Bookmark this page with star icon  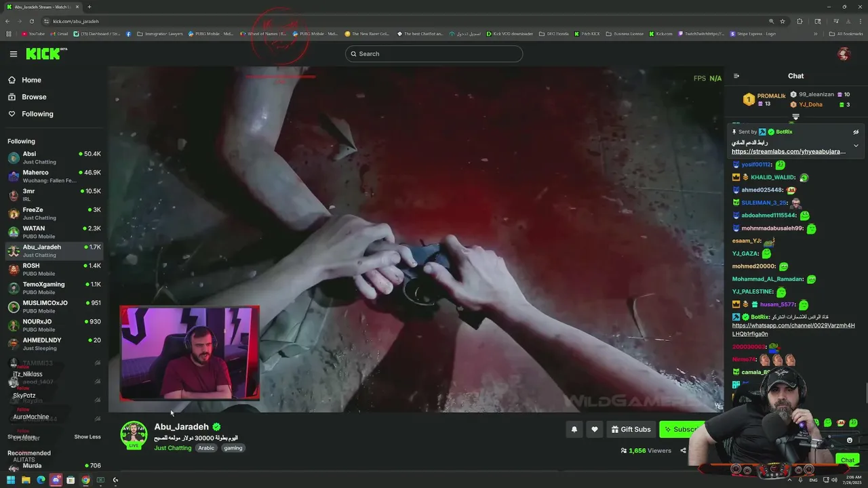click(783, 21)
